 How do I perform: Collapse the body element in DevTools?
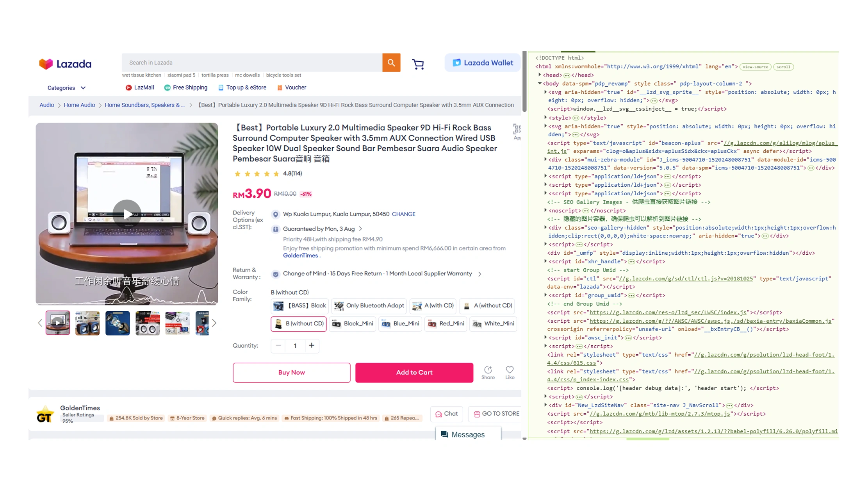[x=540, y=83]
